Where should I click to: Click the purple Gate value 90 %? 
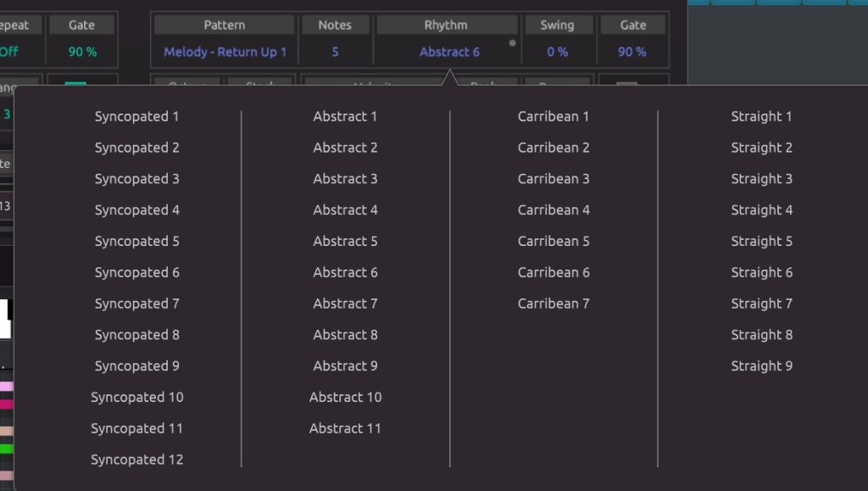point(632,53)
